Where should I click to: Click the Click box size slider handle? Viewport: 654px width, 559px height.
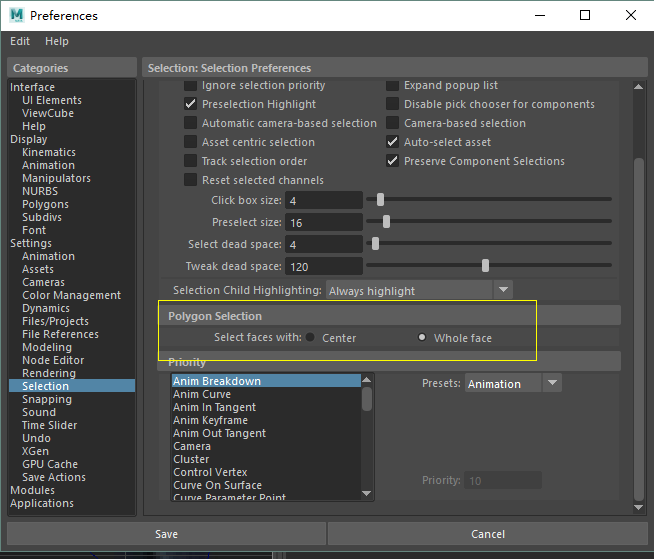point(380,199)
